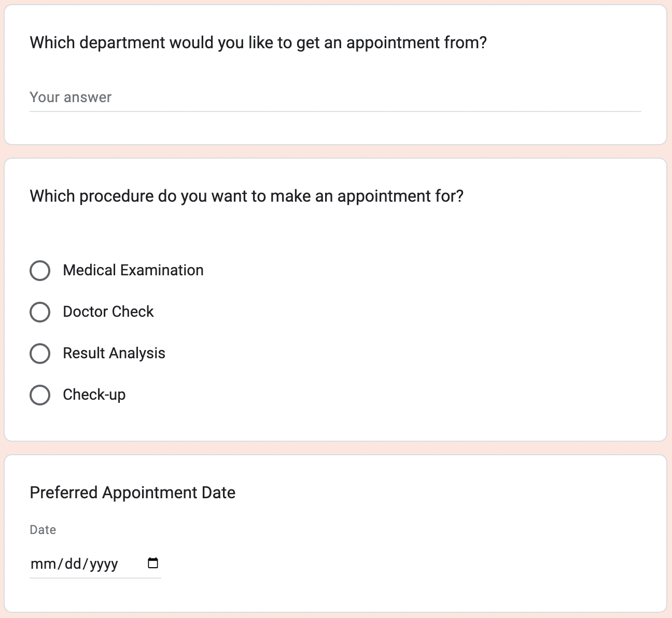Click the small 'Date' field label

[43, 530]
